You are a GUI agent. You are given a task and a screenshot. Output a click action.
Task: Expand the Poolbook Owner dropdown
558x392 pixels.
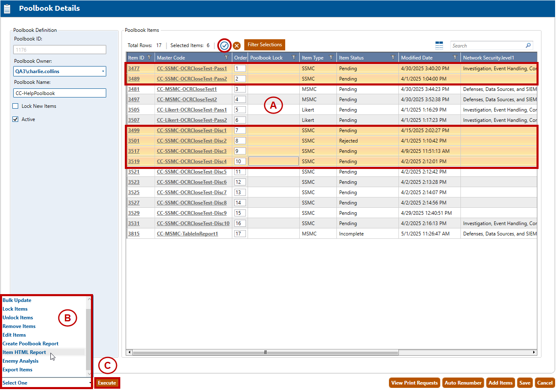click(103, 71)
